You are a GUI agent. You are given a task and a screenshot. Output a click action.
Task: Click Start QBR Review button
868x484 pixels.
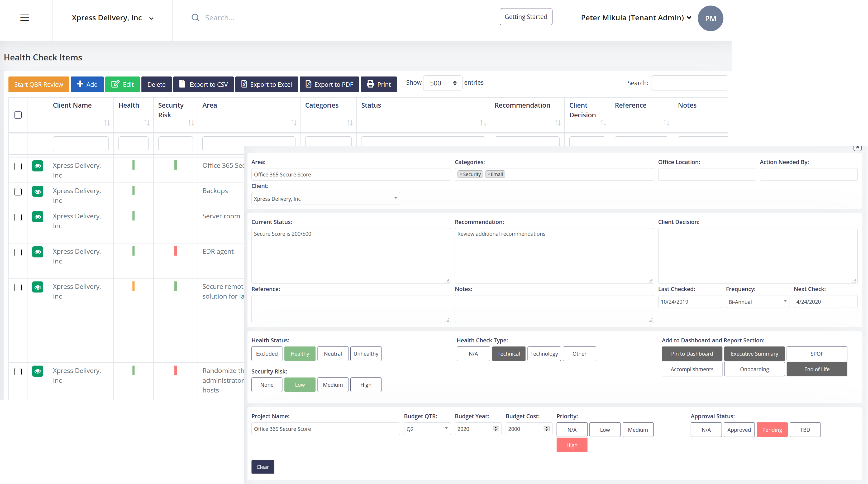39,84
